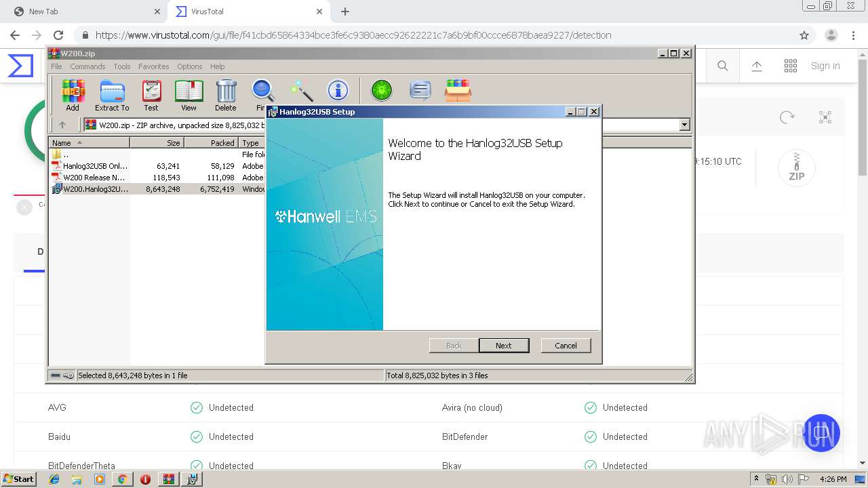The width and height of the screenshot is (868, 488).
Task: Show archive Info icon
Action: (338, 91)
